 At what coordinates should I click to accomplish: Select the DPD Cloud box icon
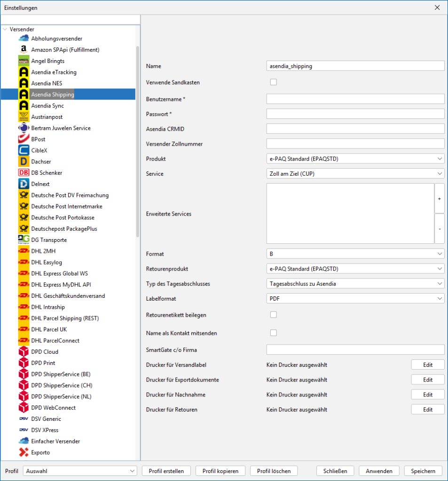24,352
